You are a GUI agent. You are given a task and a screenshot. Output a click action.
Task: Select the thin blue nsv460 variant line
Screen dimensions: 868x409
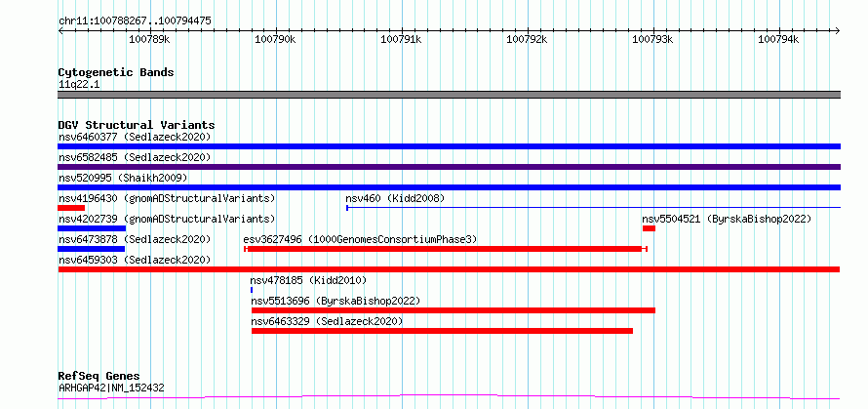593,208
